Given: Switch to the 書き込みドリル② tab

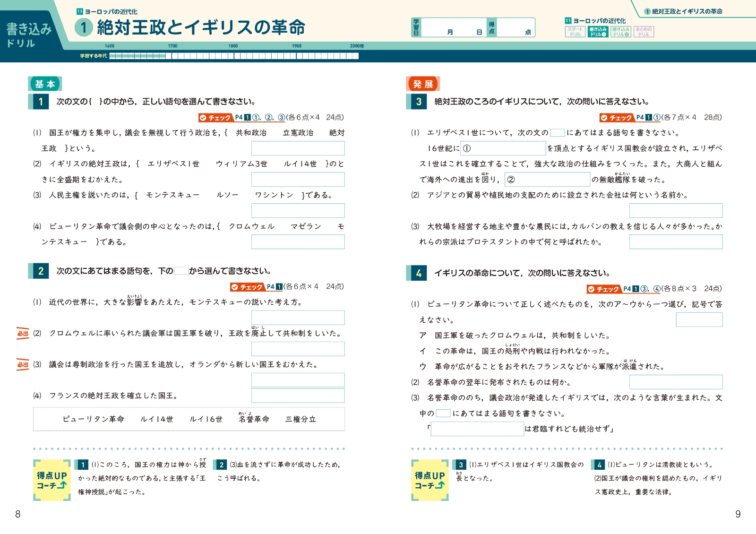Looking at the screenshot, I should pyautogui.click(x=620, y=32).
